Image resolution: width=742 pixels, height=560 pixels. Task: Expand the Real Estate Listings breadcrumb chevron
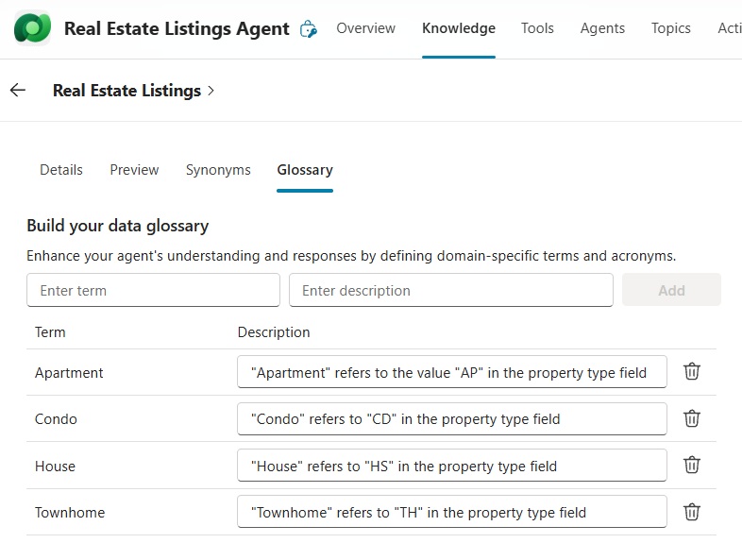[211, 91]
